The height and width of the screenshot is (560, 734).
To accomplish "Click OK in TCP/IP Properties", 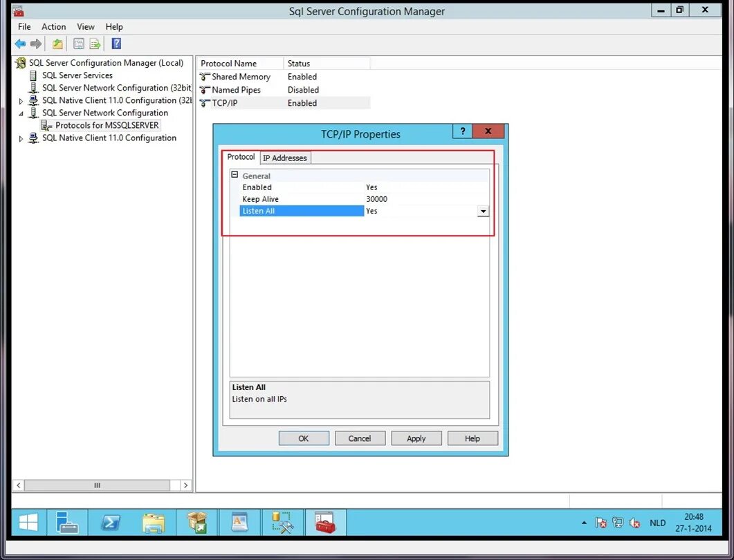I will tap(303, 438).
